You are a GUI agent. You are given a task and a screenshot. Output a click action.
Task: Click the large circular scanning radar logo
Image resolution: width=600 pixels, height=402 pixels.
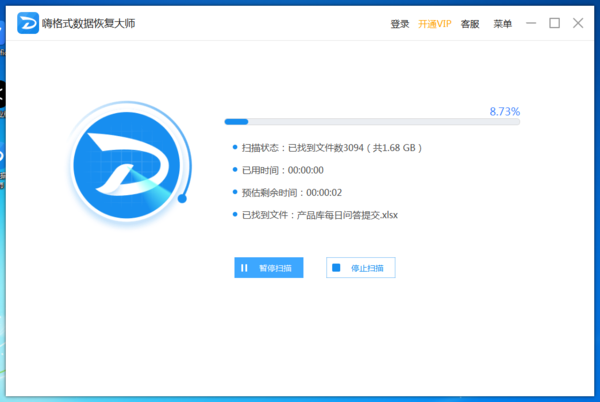point(127,165)
